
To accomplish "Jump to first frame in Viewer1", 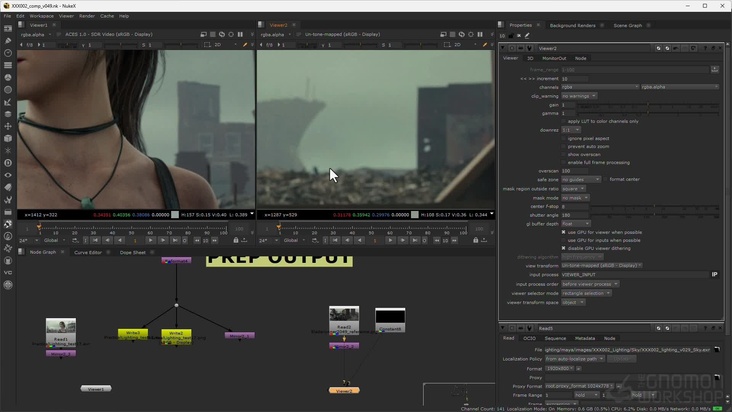I will click(95, 240).
